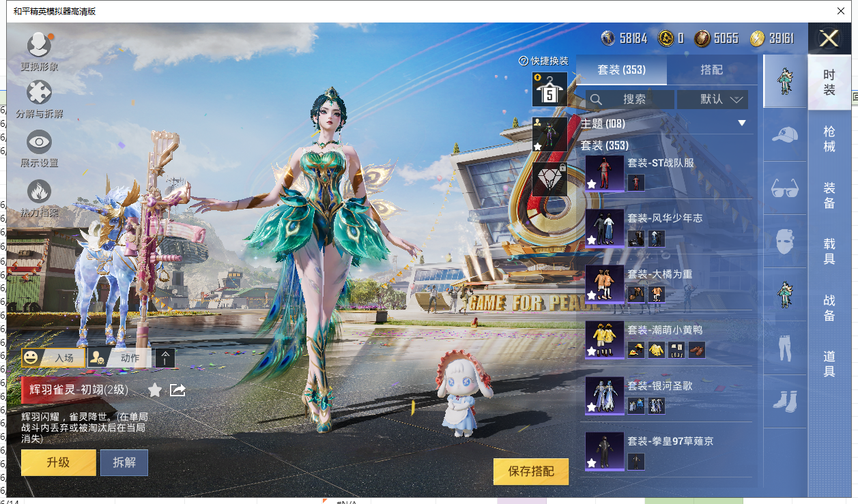This screenshot has height=504, width=858.
Task: Select 套装-大橘为重 outfit thumbnail
Action: coord(605,284)
